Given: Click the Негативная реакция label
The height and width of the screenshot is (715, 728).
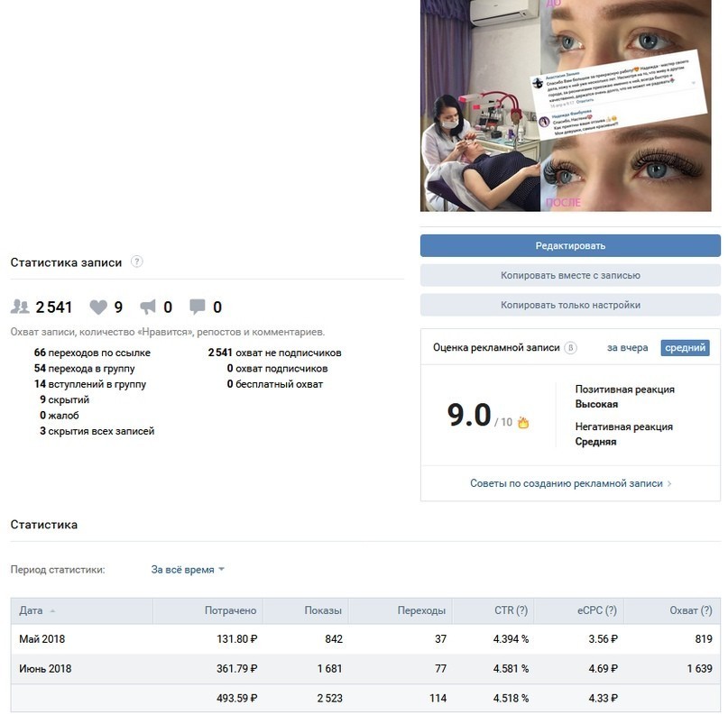Looking at the screenshot, I should tap(623, 426).
